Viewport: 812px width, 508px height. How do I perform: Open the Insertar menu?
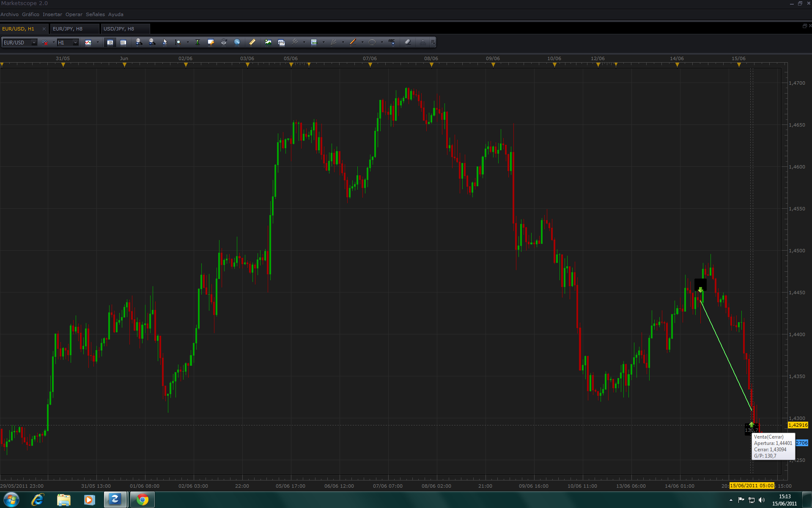52,14
